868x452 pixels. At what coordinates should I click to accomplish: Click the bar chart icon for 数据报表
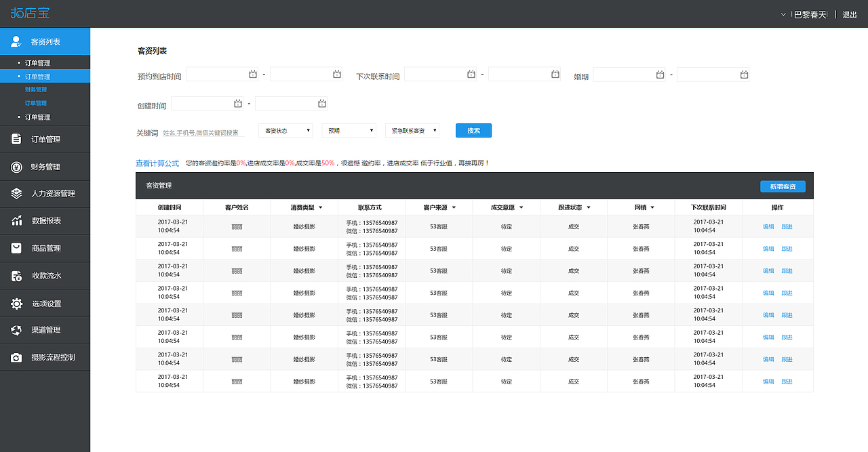tap(16, 221)
